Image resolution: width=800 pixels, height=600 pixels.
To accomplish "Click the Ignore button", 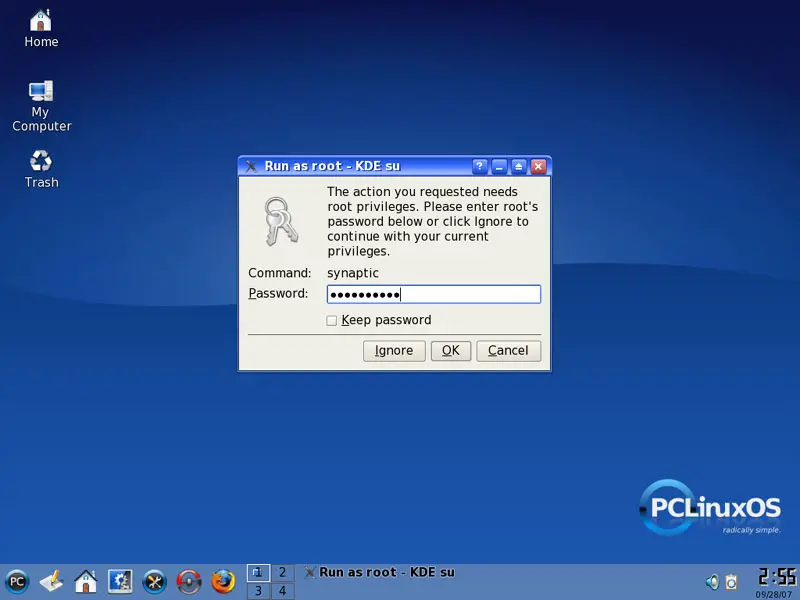I will (394, 351).
